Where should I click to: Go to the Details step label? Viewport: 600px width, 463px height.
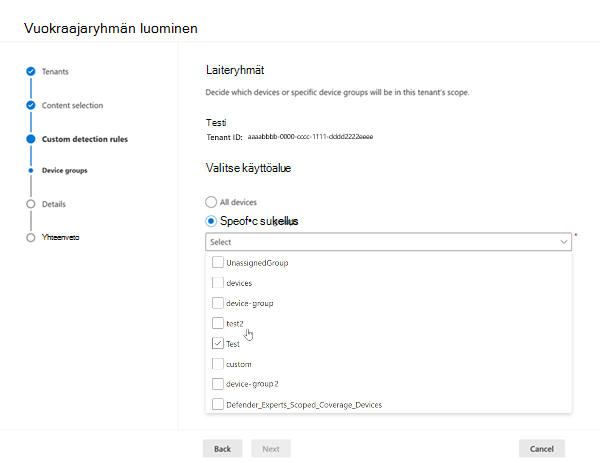pos(54,204)
